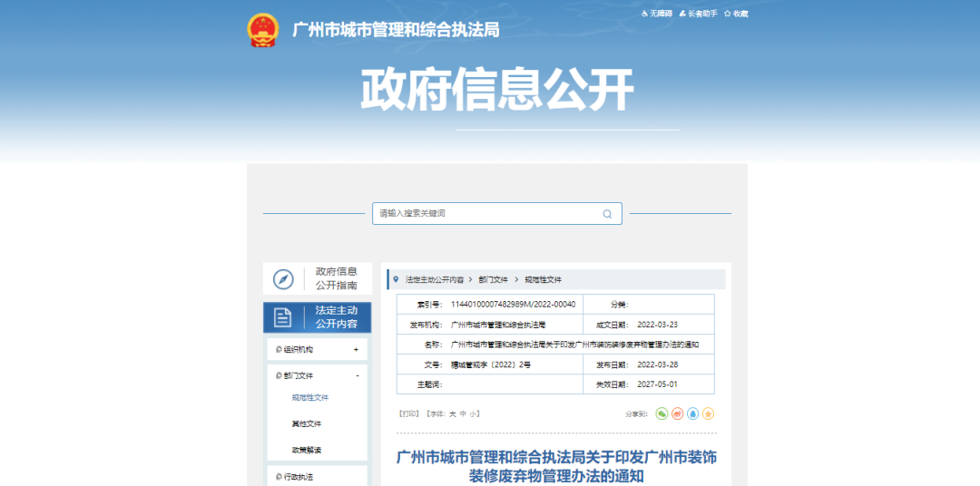Share to QQ via blue icon
The width and height of the screenshot is (980, 486).
[x=692, y=413]
